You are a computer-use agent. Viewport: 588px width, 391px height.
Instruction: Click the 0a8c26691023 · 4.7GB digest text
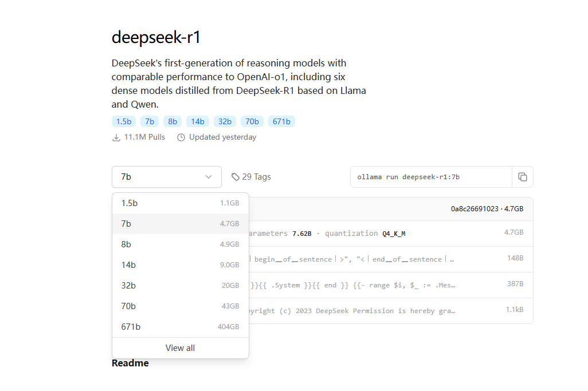487,208
